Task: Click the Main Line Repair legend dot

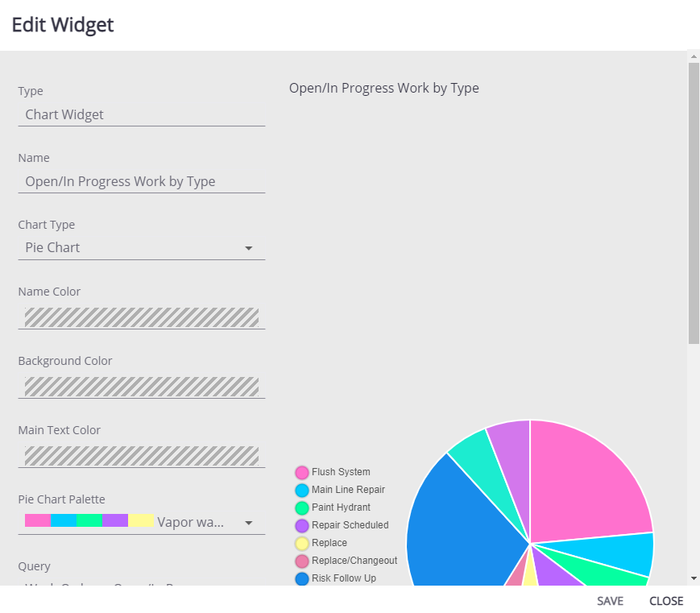Action: tap(302, 490)
